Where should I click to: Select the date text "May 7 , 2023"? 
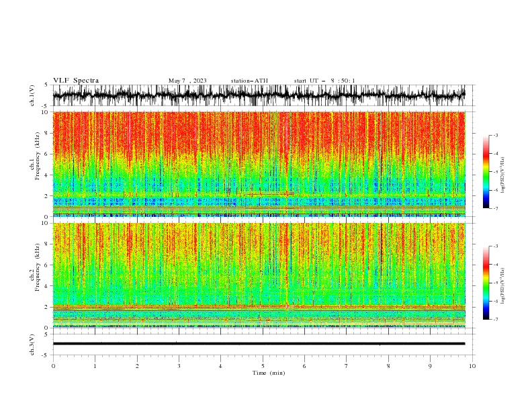click(187, 81)
